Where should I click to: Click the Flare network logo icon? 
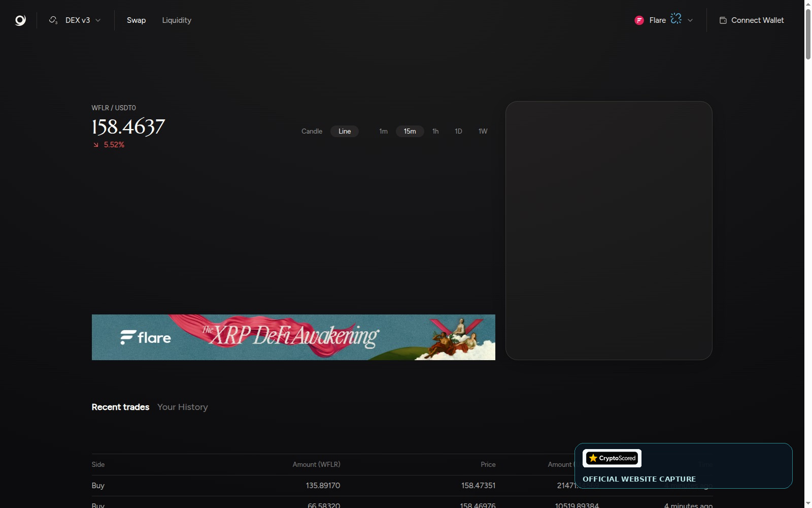pos(639,20)
